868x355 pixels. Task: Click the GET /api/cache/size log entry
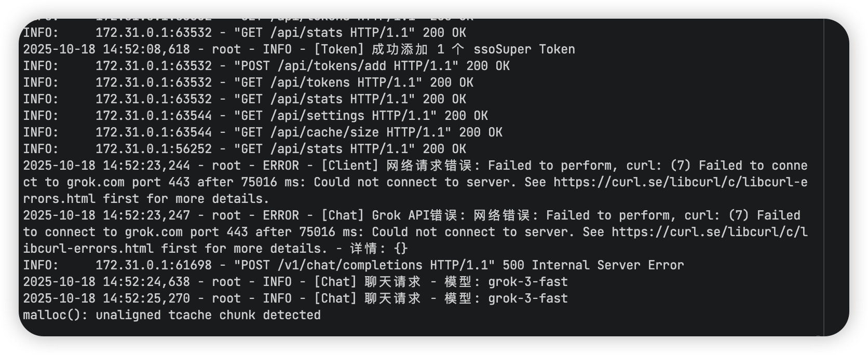pos(263,132)
